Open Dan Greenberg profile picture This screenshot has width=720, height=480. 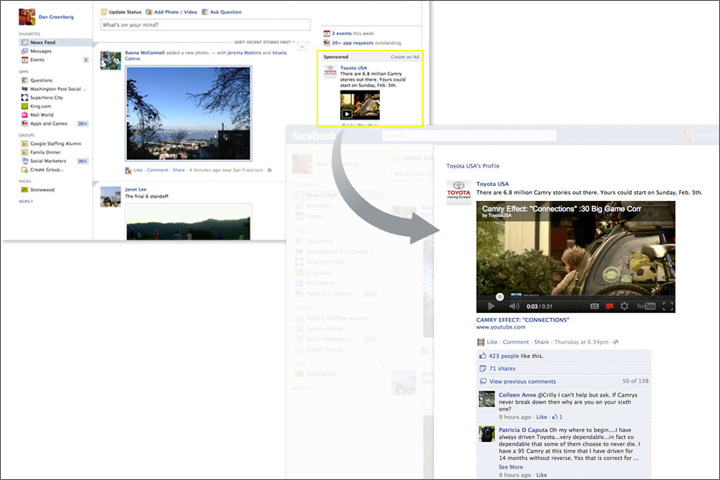tap(27, 17)
